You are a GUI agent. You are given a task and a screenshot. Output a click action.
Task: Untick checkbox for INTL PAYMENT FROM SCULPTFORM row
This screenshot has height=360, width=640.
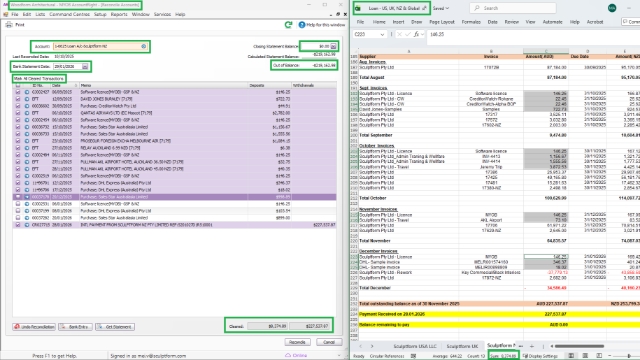click(18, 225)
